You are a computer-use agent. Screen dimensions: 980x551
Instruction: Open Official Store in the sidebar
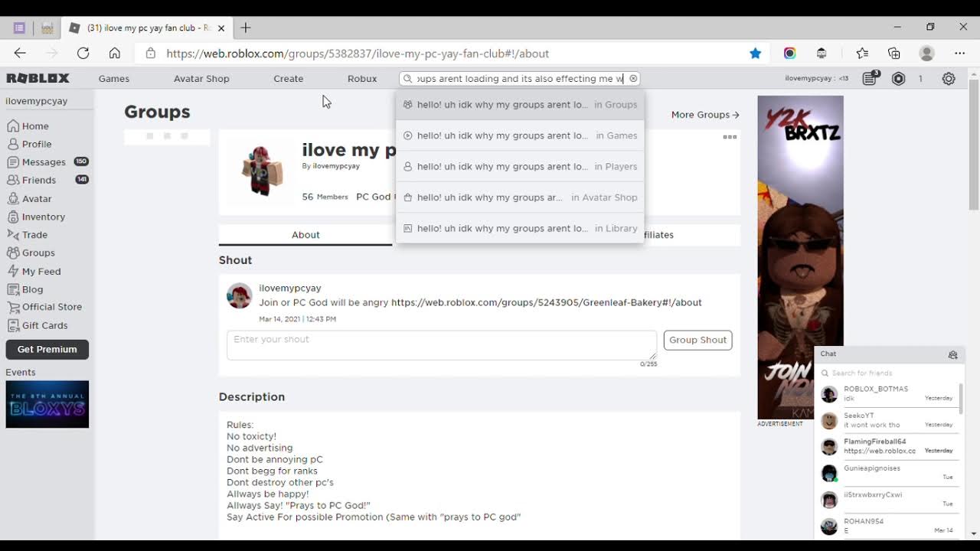pyautogui.click(x=44, y=307)
